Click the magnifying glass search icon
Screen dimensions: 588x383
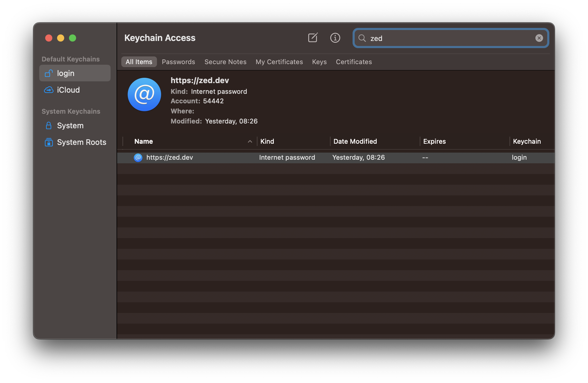click(x=362, y=38)
